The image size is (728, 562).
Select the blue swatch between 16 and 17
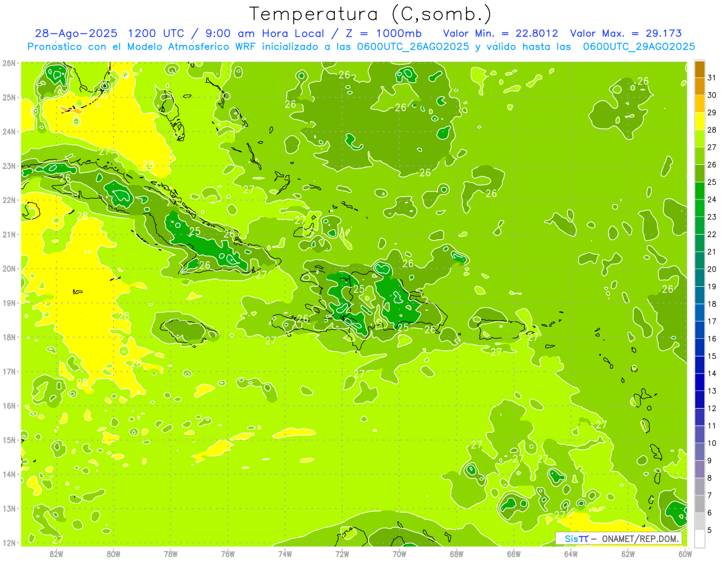pyautogui.click(x=699, y=330)
